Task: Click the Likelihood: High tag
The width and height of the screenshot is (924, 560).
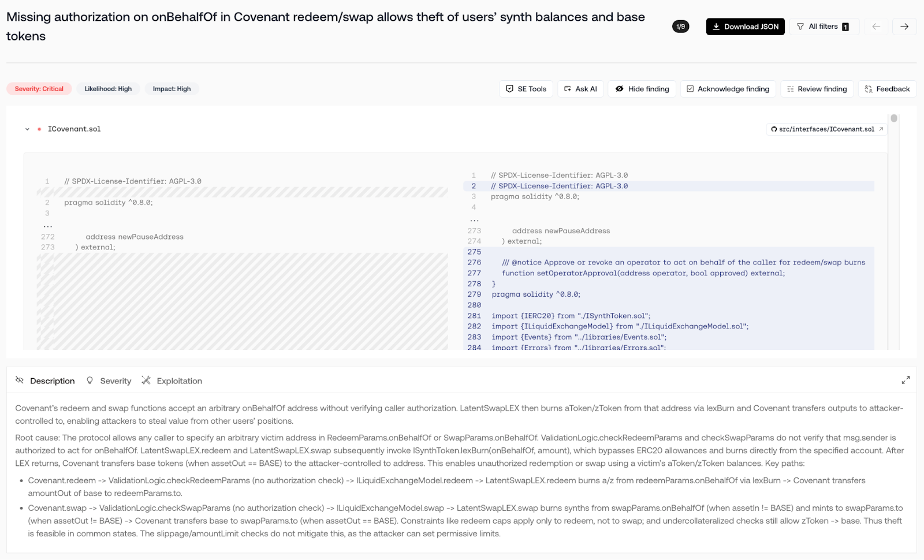Action: [x=108, y=89]
